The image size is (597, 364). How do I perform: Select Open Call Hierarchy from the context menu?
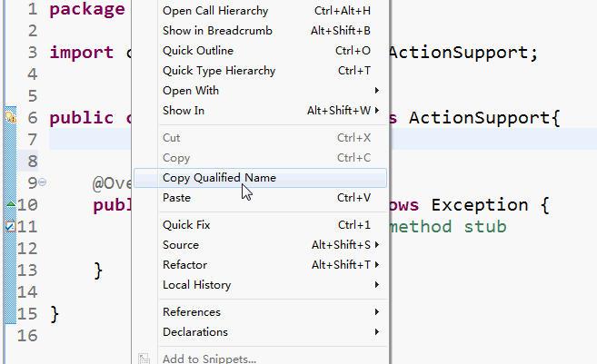click(x=215, y=11)
